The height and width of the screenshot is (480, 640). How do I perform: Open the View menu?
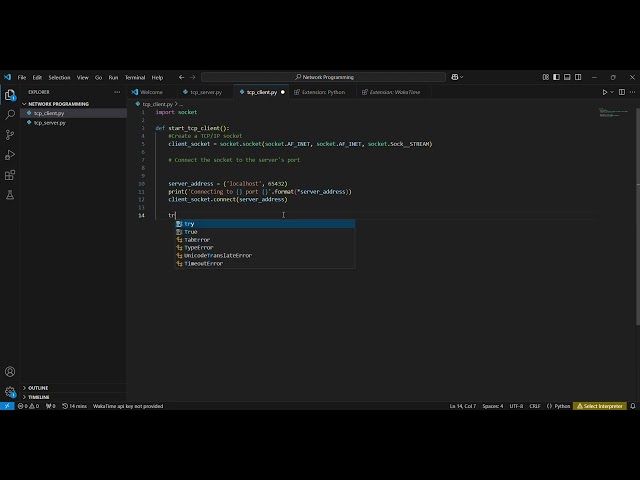pyautogui.click(x=82, y=77)
